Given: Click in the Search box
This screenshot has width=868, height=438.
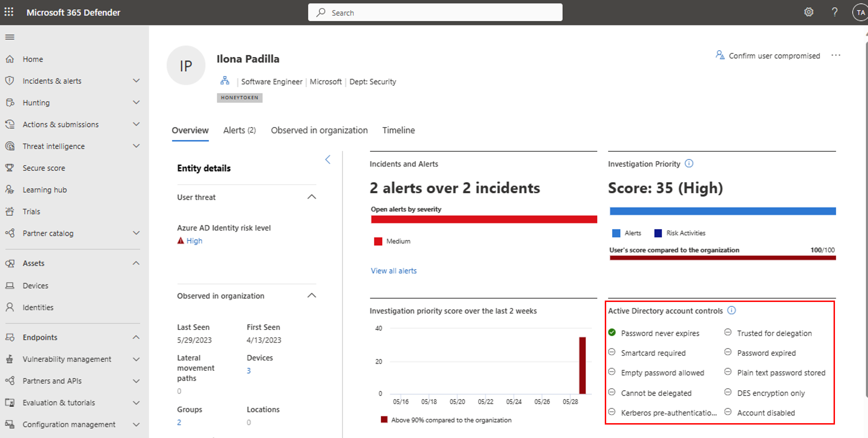Looking at the screenshot, I should [435, 13].
